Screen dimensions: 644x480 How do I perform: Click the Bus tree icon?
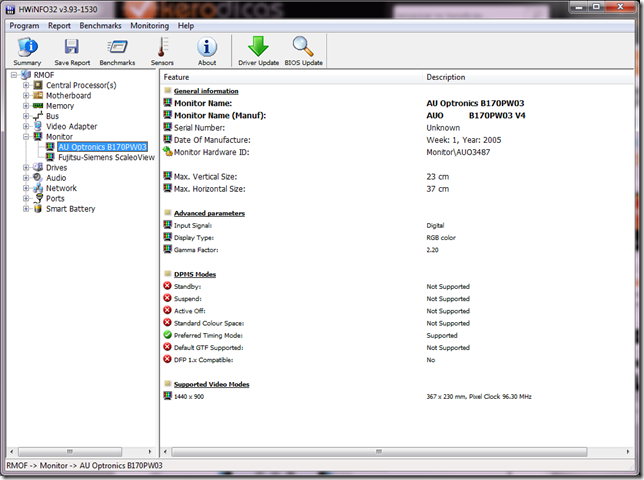tap(38, 116)
